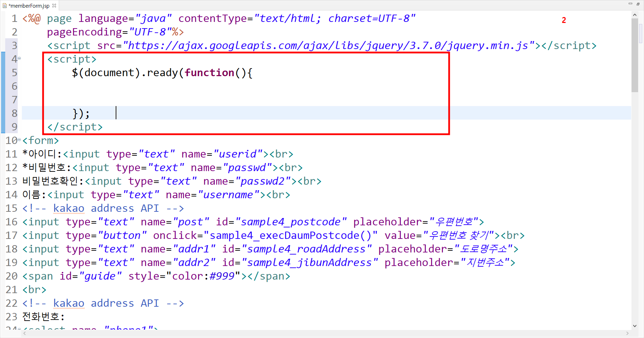Click the vertical scrollbar up arrow
Image resolution: width=644 pixels, height=338 pixels.
635,15
